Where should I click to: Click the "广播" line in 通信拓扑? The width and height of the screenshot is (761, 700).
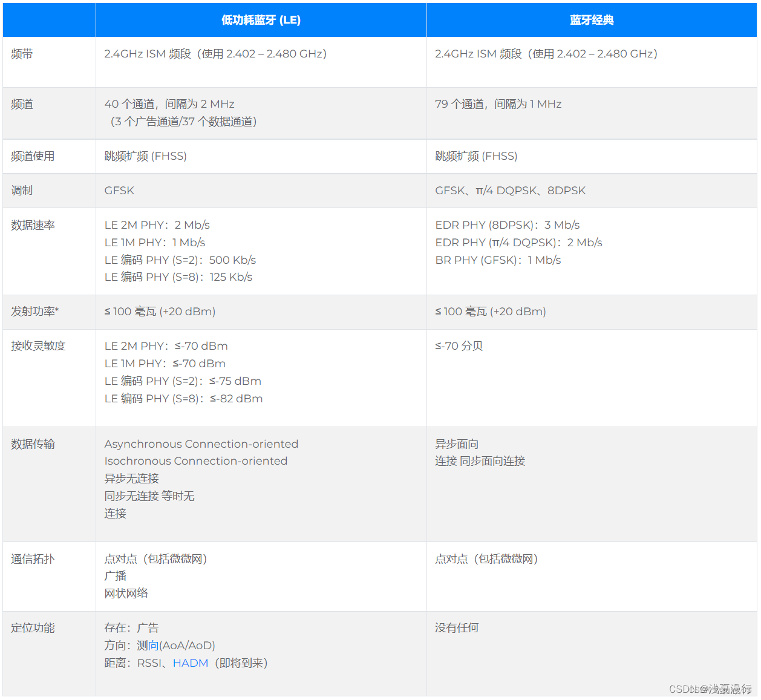pyautogui.click(x=115, y=576)
